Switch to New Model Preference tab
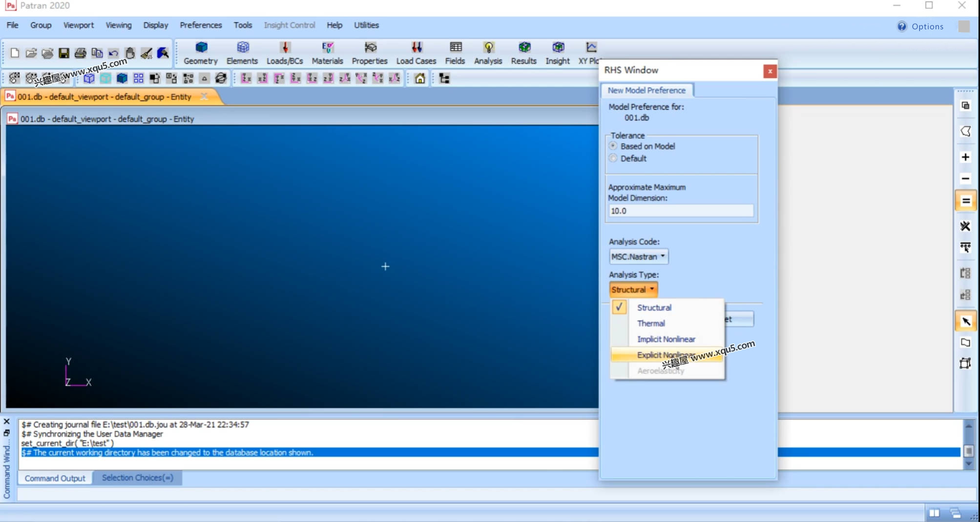980x522 pixels. point(646,90)
